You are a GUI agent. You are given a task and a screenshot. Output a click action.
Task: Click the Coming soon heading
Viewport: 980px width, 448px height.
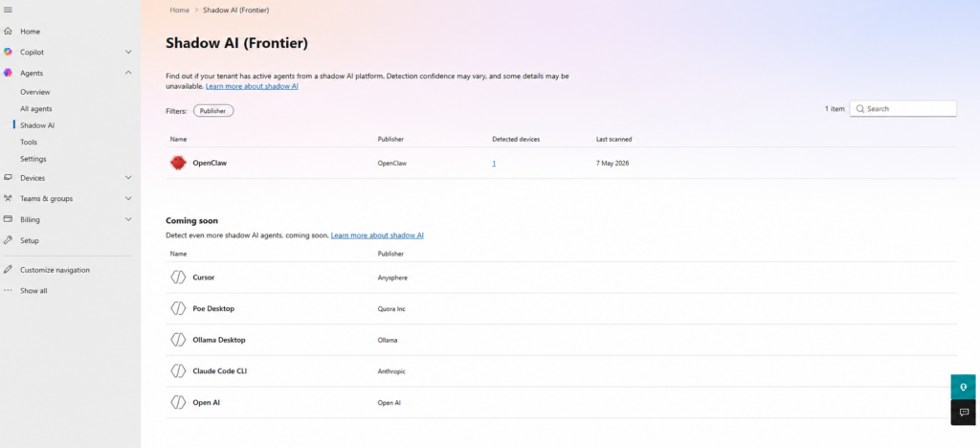pos(191,220)
